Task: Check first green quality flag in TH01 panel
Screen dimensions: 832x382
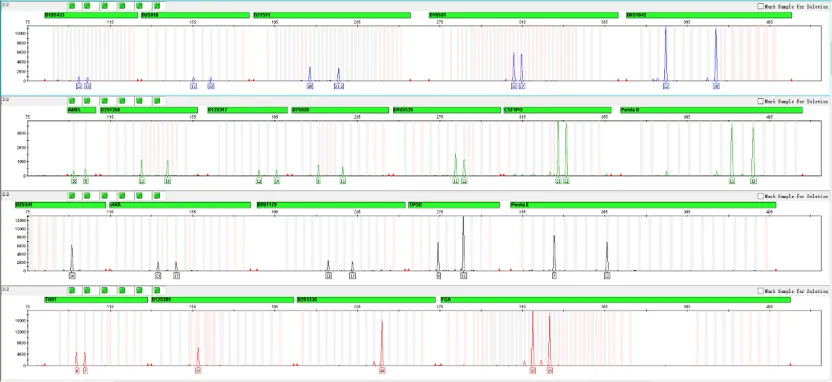Action: 72,290
